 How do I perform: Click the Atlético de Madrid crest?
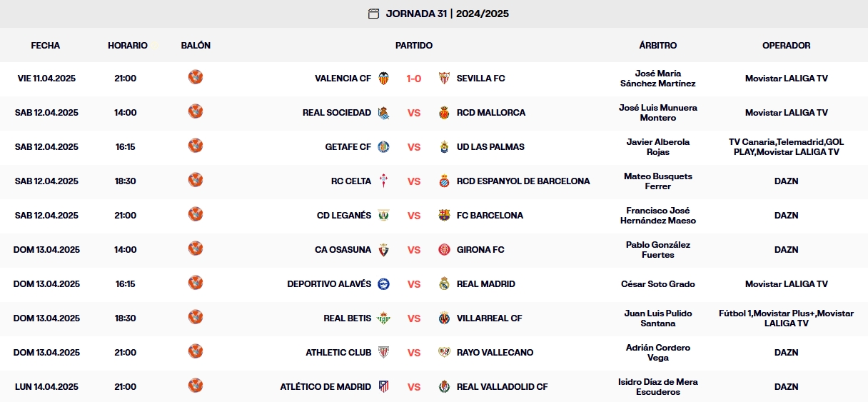click(383, 386)
